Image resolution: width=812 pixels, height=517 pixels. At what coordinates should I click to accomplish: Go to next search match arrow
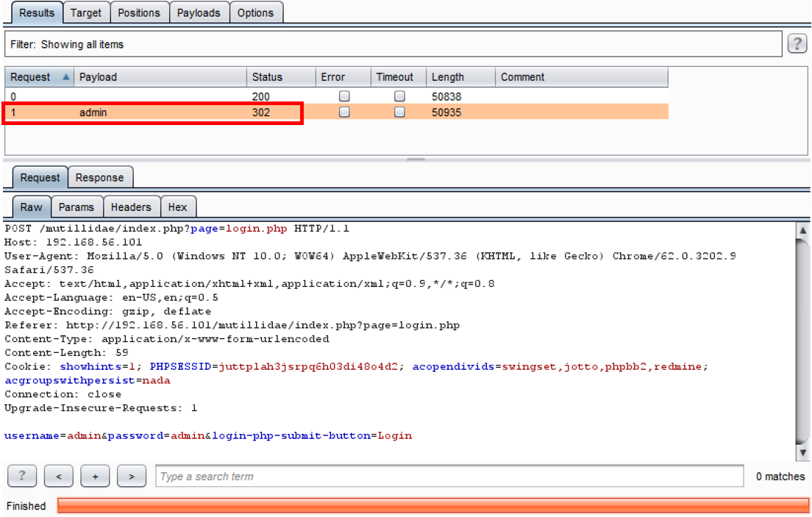coord(132,477)
